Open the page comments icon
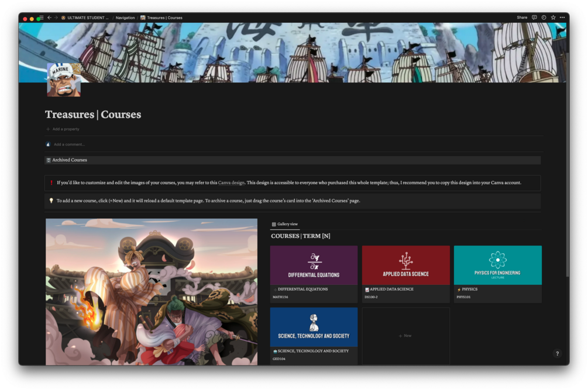 coord(534,18)
